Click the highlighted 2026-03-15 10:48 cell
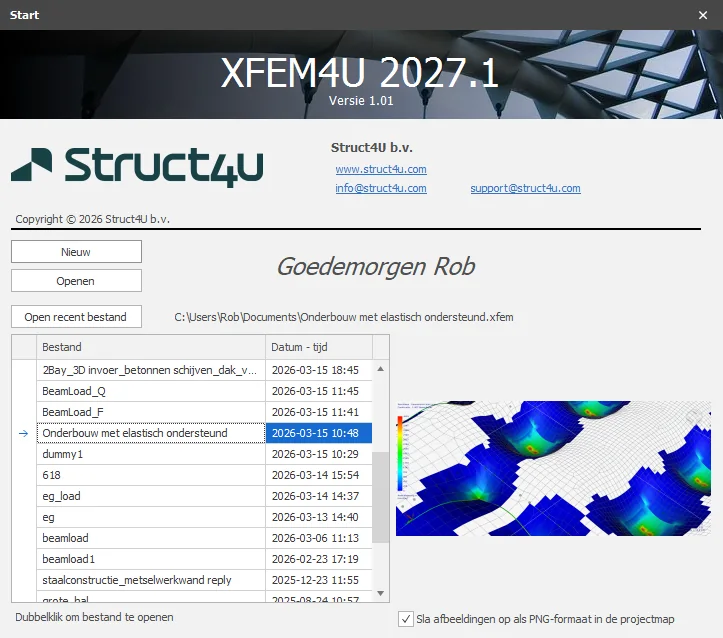This screenshot has width=723, height=638. [319, 433]
